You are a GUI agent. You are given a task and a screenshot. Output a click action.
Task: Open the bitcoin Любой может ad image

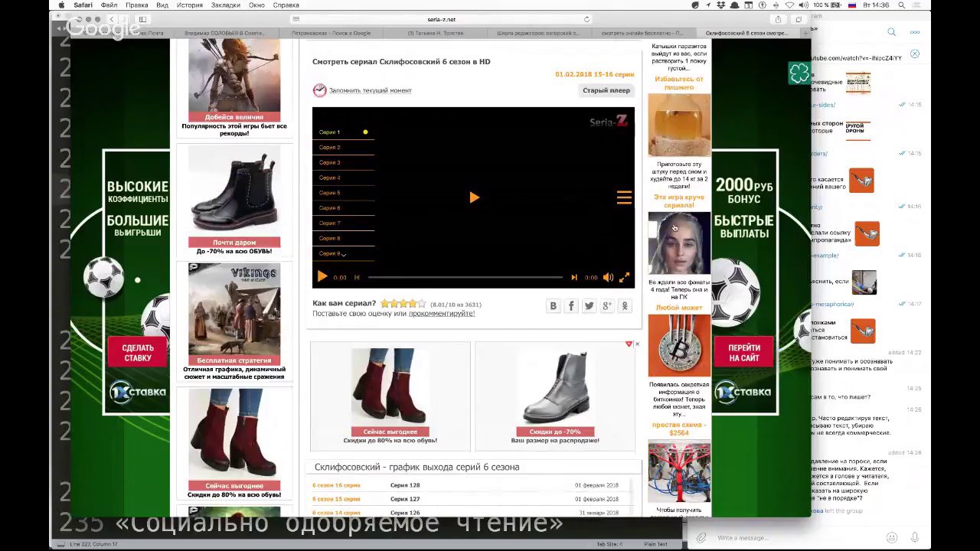[679, 345]
